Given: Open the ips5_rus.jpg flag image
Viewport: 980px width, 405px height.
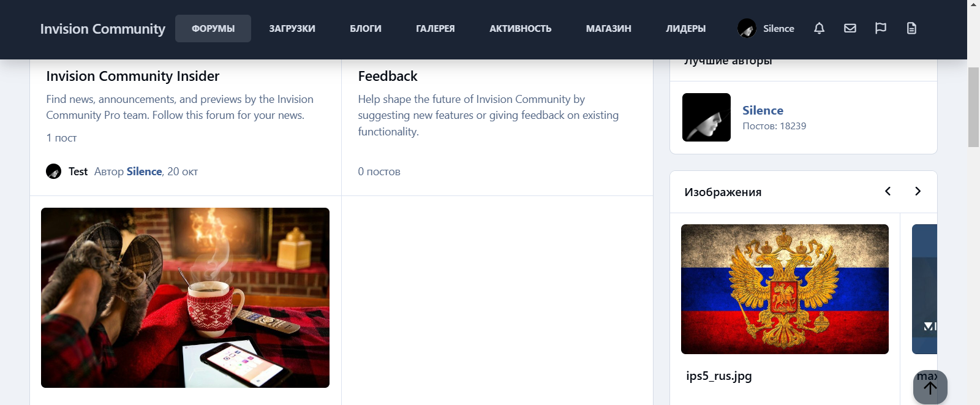Looking at the screenshot, I should pyautogui.click(x=785, y=289).
